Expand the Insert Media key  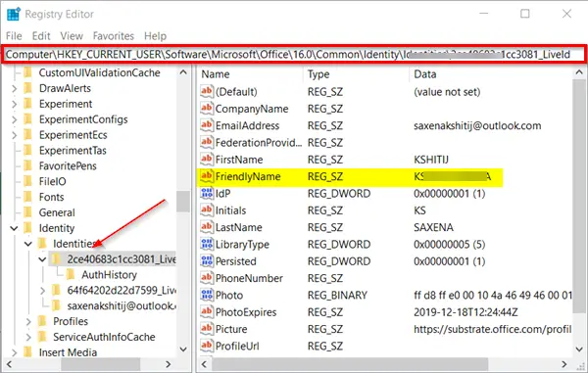click(15, 352)
